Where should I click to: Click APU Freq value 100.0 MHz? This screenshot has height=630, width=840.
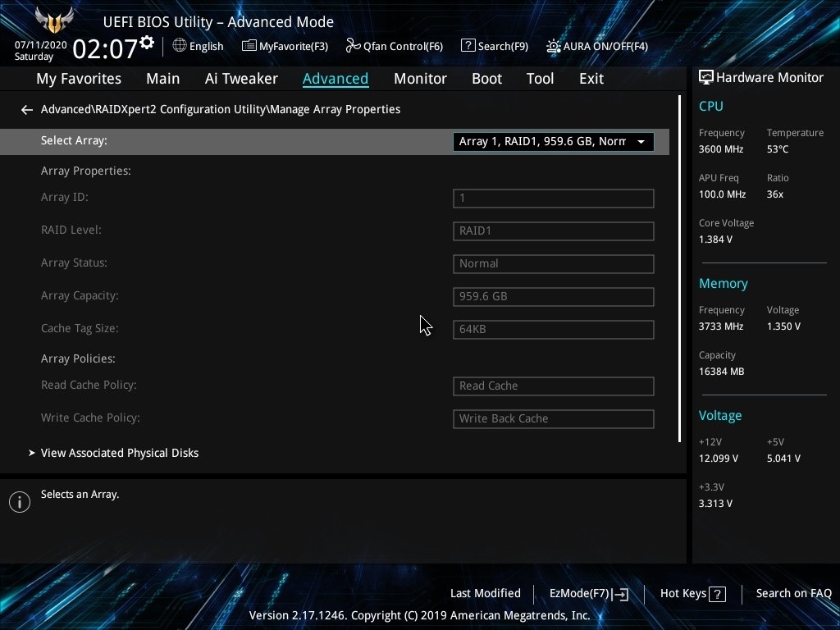722,194
